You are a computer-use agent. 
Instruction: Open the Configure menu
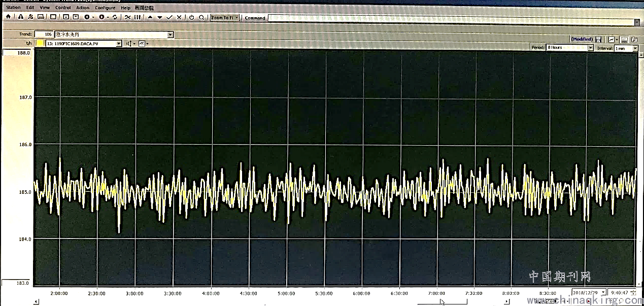click(x=105, y=8)
